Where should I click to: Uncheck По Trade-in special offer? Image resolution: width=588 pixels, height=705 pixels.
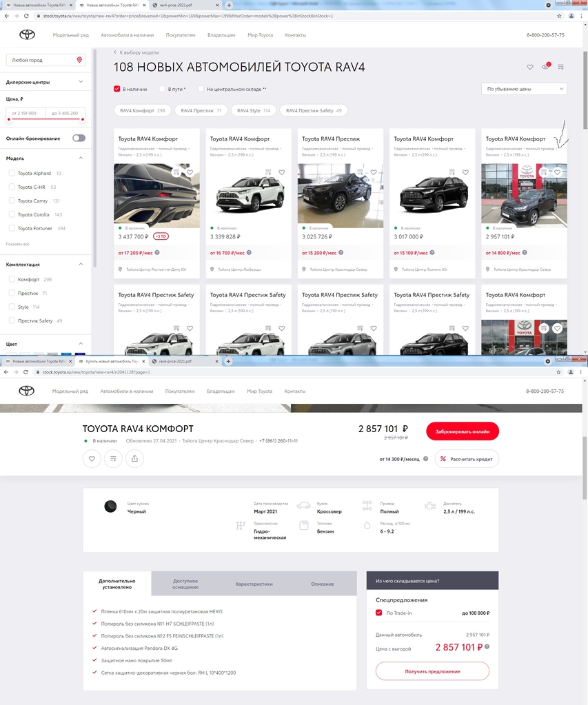click(x=379, y=613)
